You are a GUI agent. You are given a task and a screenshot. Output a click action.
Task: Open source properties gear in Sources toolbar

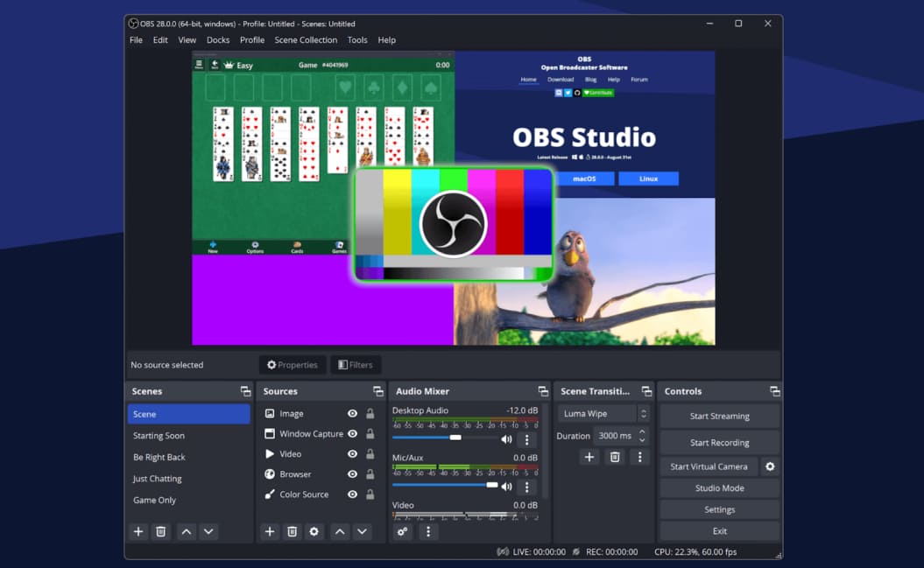click(314, 531)
